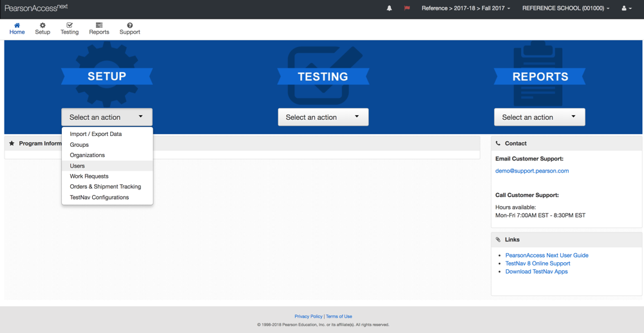Expand the REFERENCE SCHOOL (001000) dropdown
Viewport: 644px width, 333px height.
tap(565, 8)
